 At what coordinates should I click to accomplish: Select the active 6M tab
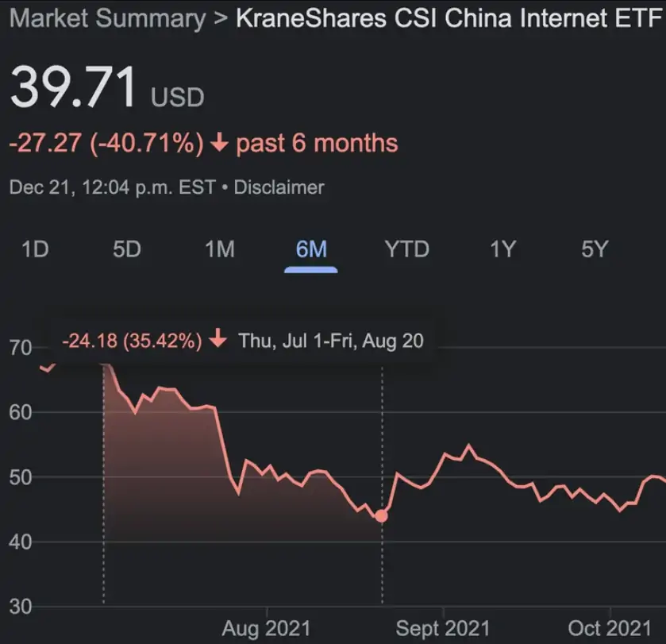click(311, 249)
